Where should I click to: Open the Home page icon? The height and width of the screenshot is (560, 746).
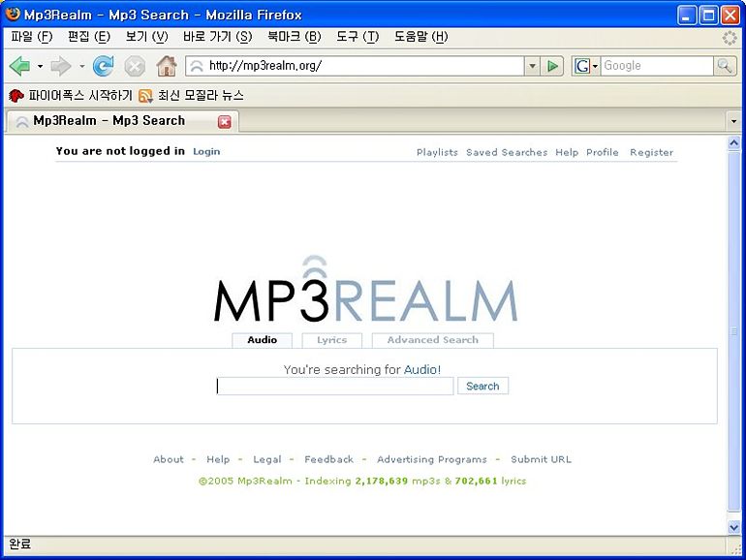(167, 66)
